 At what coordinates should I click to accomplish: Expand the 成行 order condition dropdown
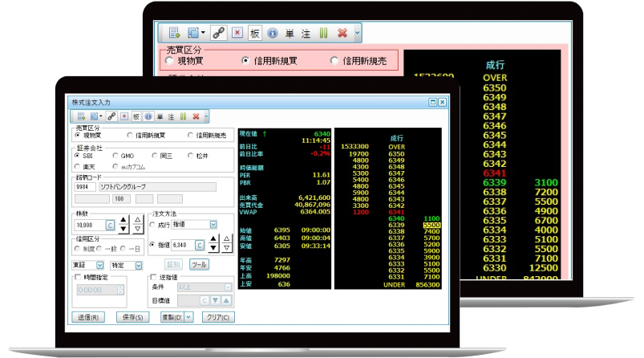pyautogui.click(x=212, y=225)
